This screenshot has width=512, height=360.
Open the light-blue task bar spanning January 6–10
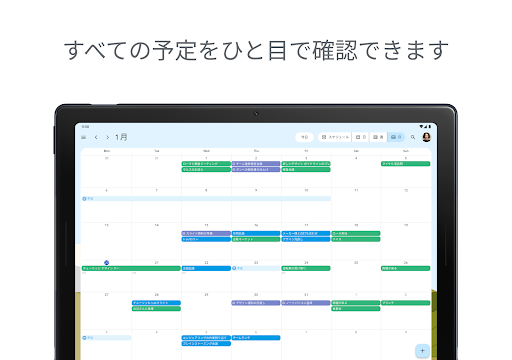(x=206, y=199)
